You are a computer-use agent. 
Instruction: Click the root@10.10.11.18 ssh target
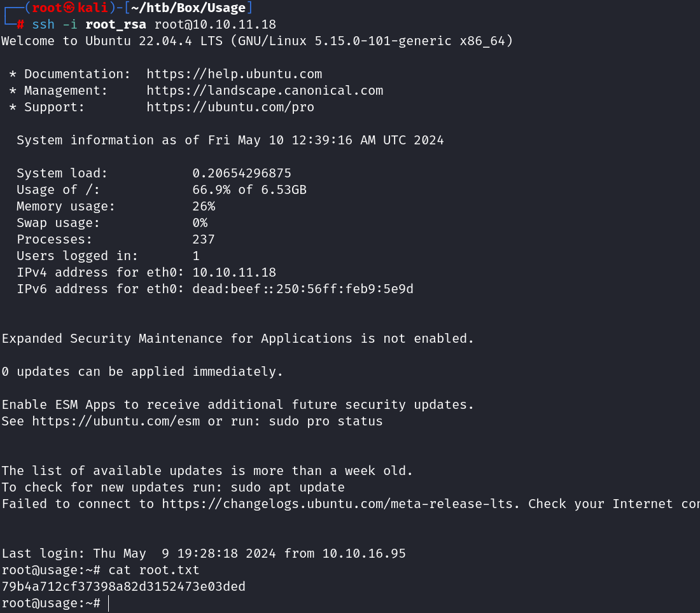coord(215,24)
